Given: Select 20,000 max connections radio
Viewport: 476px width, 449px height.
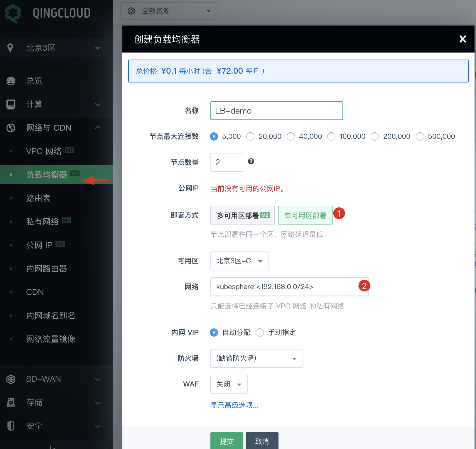Looking at the screenshot, I should pos(250,136).
